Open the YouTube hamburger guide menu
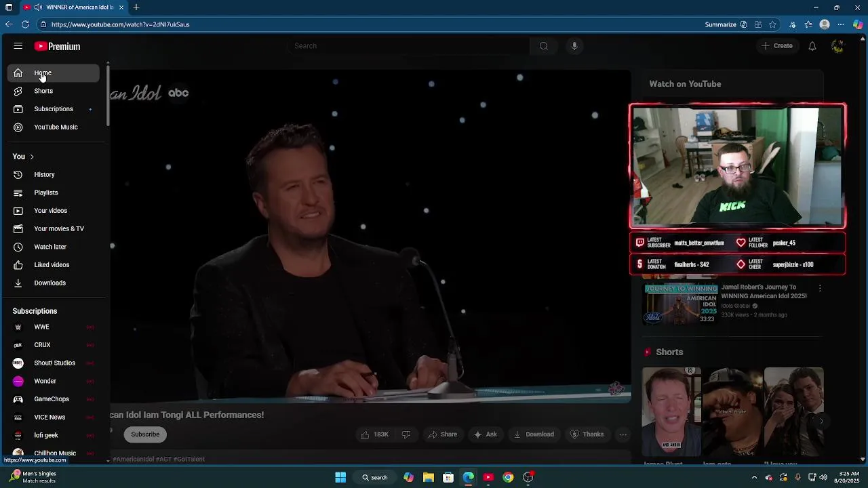This screenshot has width=868, height=488. 18,46
